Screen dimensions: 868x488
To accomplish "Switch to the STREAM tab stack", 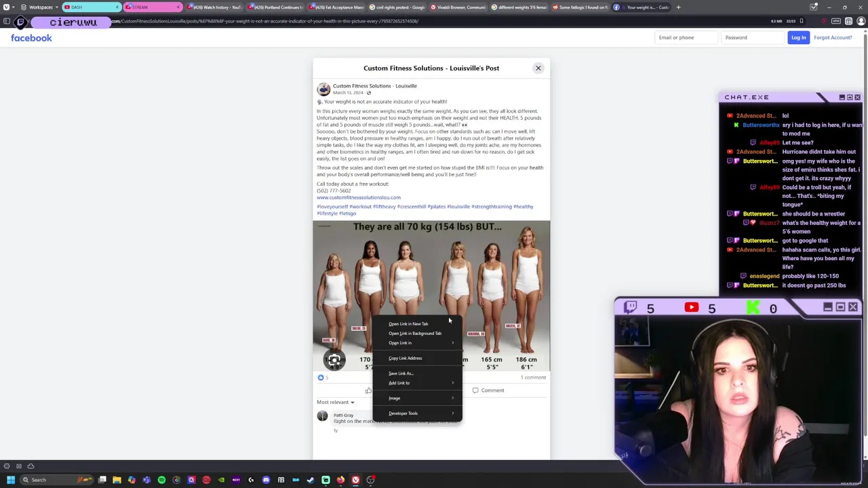I will 153,7.
